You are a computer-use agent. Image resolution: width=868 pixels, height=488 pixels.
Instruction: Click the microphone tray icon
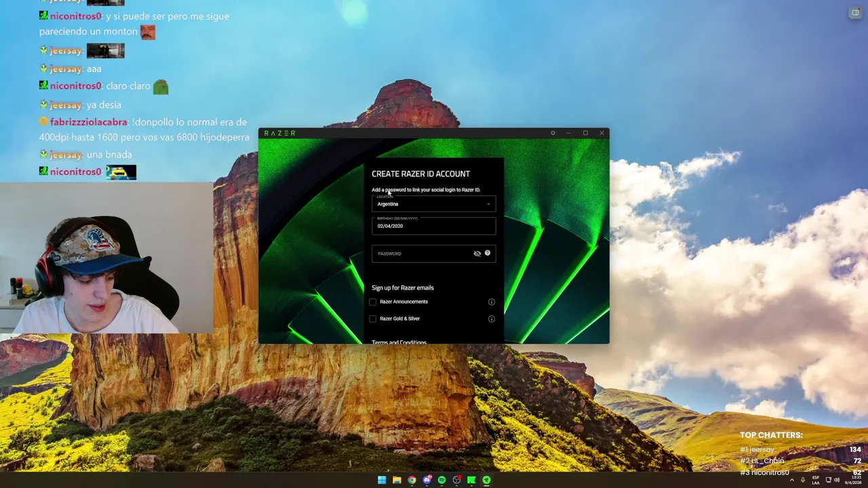click(803, 480)
